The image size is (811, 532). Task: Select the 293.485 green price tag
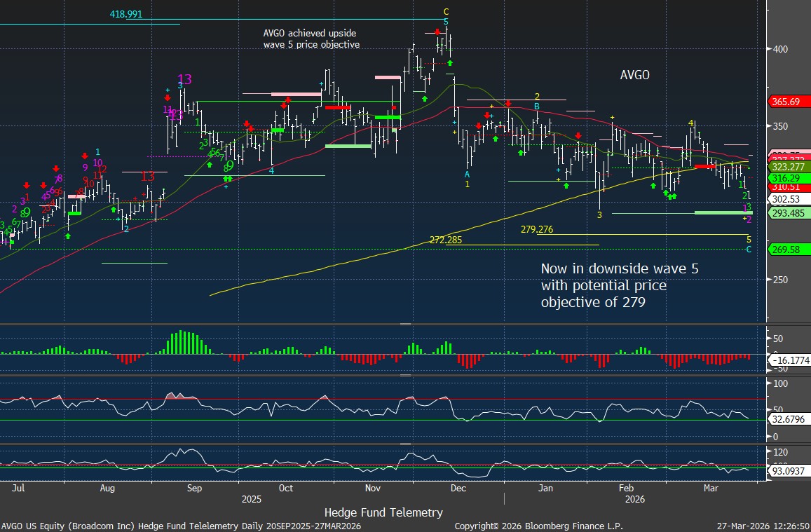click(789, 213)
